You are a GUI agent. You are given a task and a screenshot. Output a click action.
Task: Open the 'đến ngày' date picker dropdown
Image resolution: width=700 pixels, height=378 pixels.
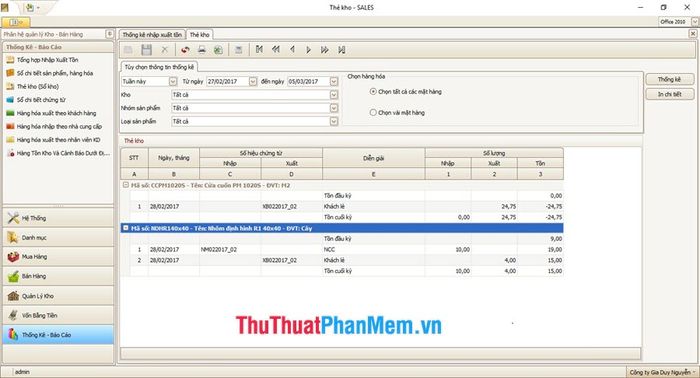click(x=333, y=81)
